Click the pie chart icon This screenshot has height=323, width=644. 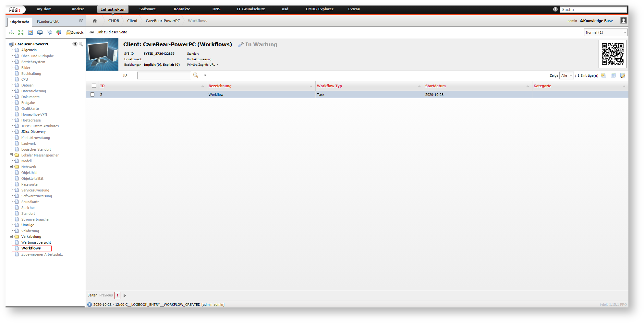tap(59, 32)
